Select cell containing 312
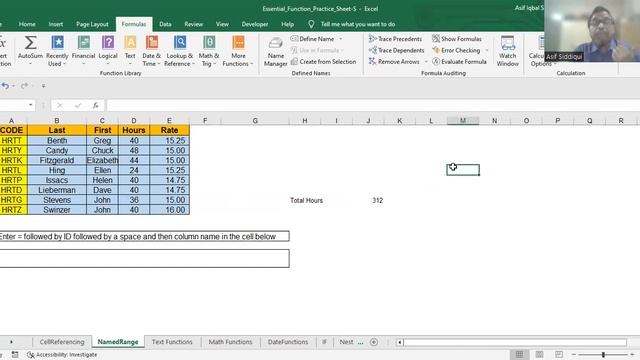640x360 pixels. 368,200
